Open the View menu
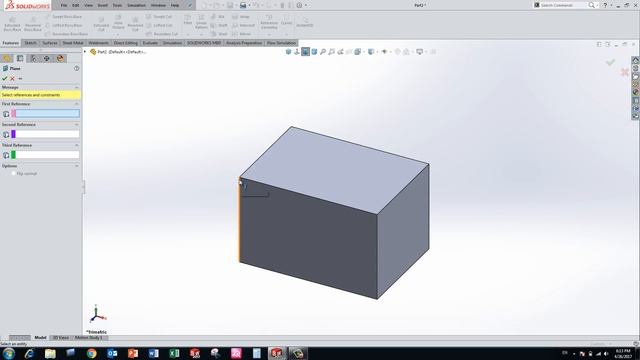 click(x=88, y=5)
